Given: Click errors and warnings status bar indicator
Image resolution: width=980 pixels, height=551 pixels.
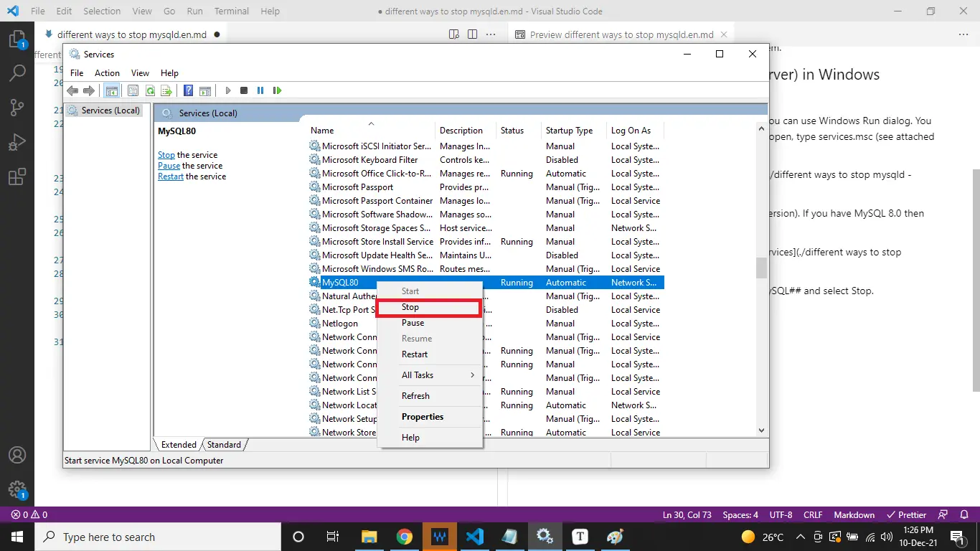Looking at the screenshot, I should click(x=29, y=514).
